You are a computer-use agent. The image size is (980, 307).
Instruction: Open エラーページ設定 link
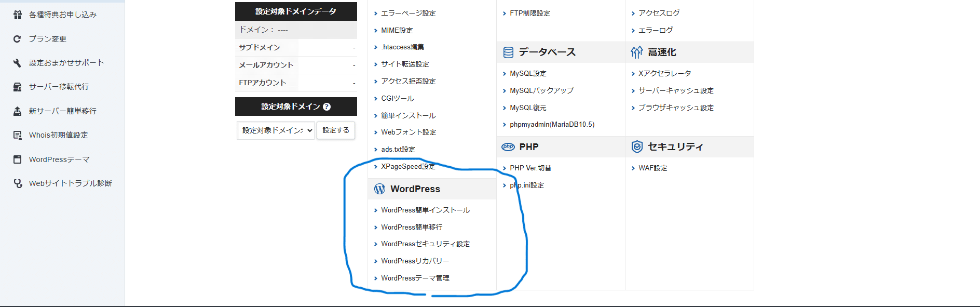[x=409, y=13]
